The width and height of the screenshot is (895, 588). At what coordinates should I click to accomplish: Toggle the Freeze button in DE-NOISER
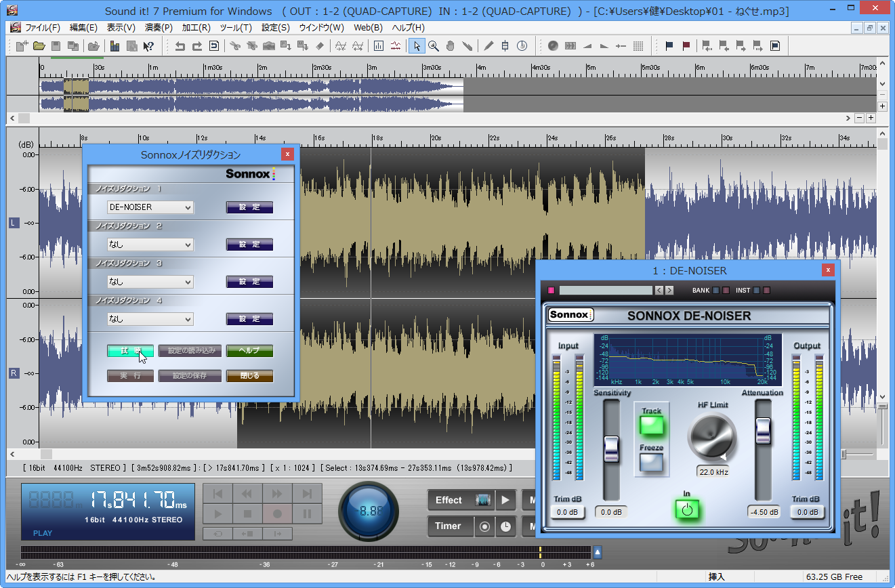tap(652, 462)
